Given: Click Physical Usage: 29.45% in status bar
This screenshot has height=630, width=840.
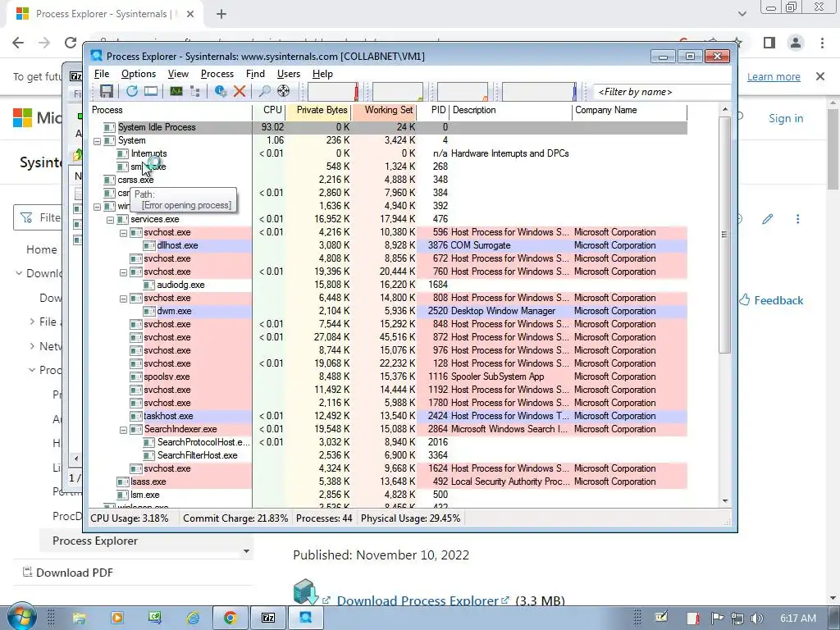Looking at the screenshot, I should (x=410, y=518).
